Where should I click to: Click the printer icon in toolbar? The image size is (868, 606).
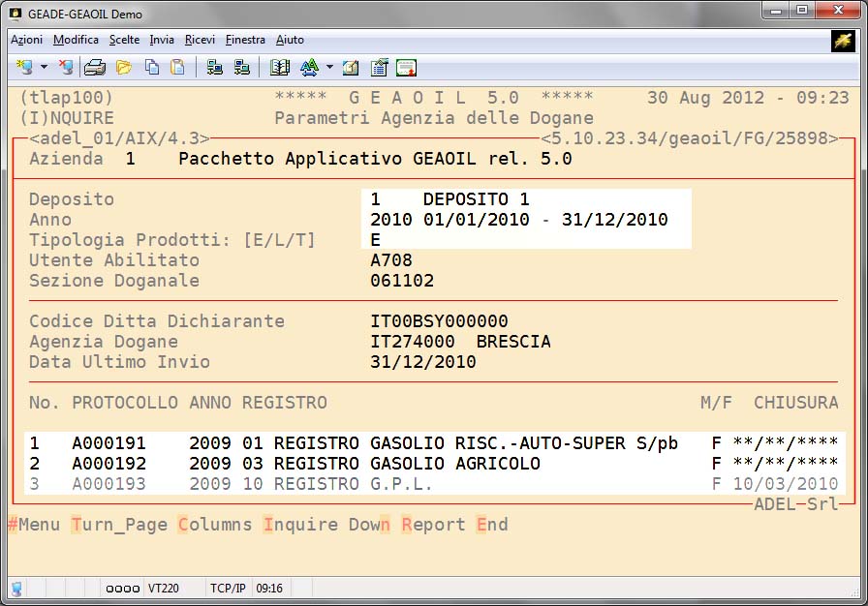tap(94, 68)
